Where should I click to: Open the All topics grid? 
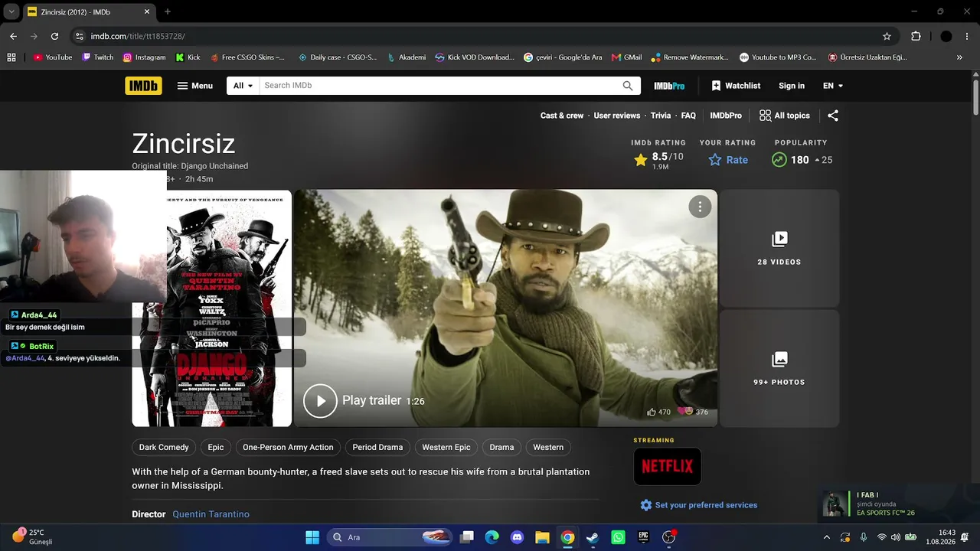click(785, 116)
